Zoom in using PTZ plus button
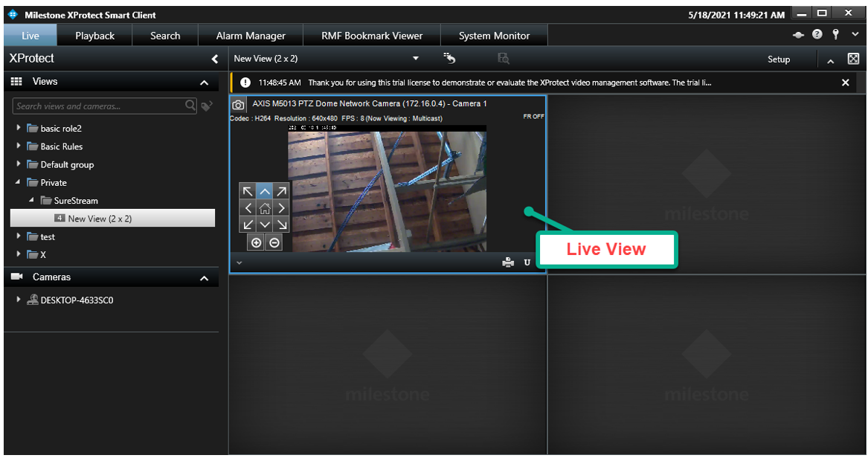868x458 pixels. click(257, 242)
